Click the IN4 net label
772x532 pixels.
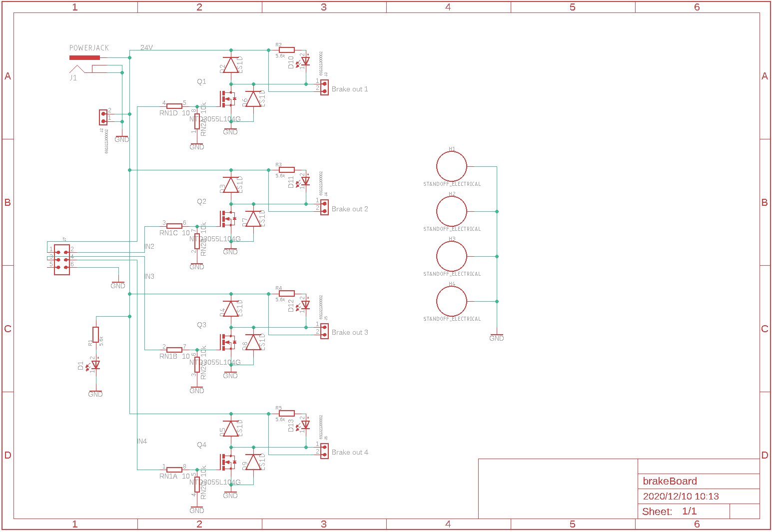click(x=142, y=441)
